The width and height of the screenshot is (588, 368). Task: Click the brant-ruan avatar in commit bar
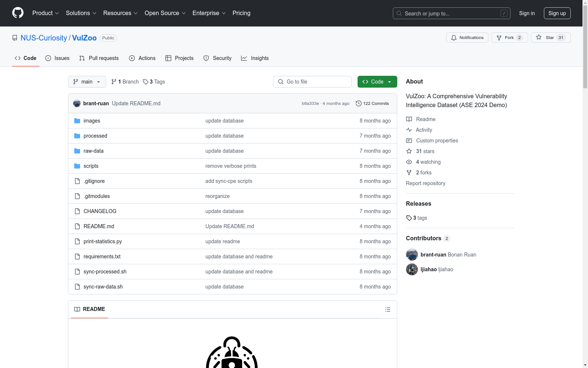pos(77,103)
